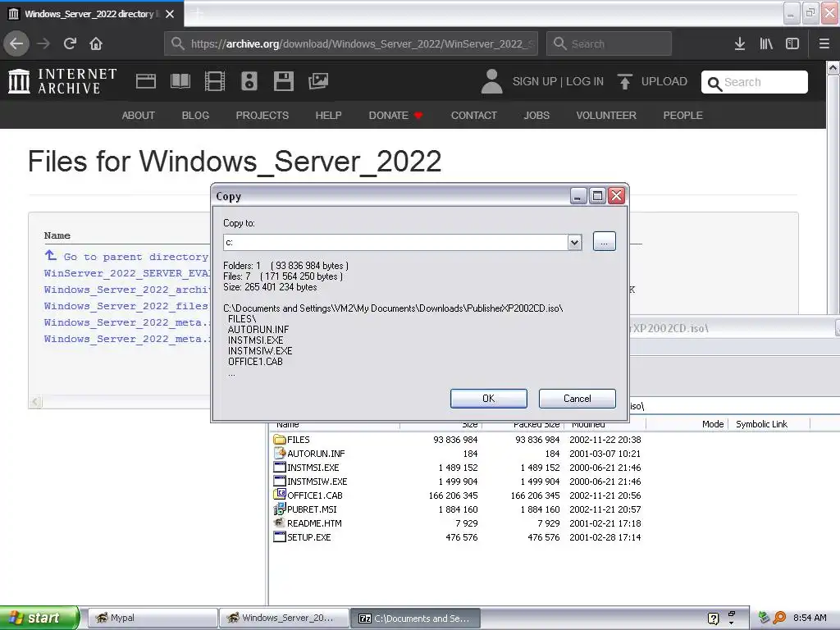Open the DONATE menu item
Image resolution: width=840 pixels, height=630 pixels.
pos(395,115)
